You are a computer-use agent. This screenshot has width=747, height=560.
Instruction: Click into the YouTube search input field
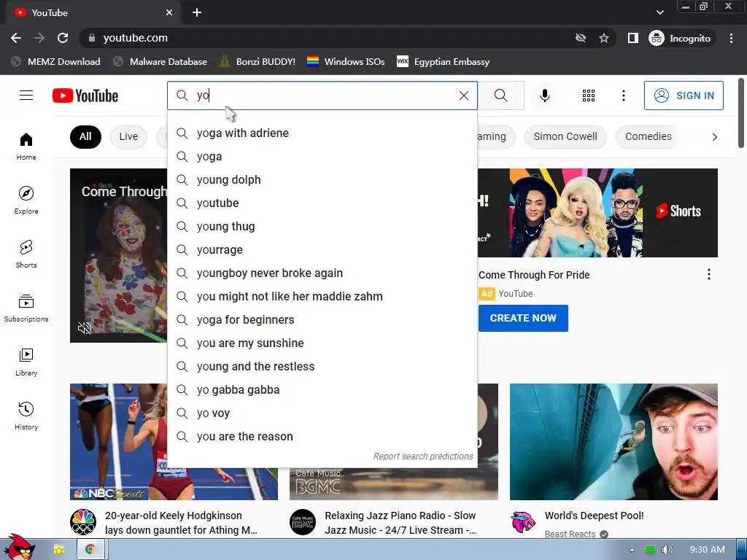pyautogui.click(x=324, y=96)
